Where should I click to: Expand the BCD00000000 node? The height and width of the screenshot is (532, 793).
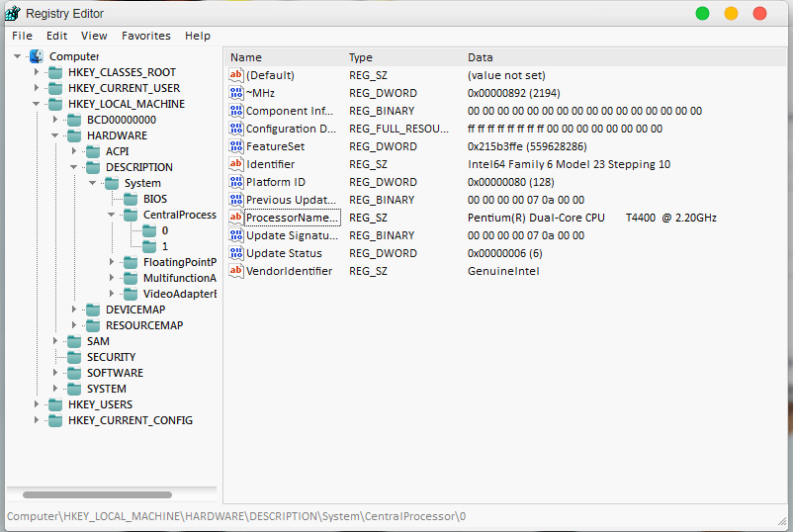(x=54, y=120)
